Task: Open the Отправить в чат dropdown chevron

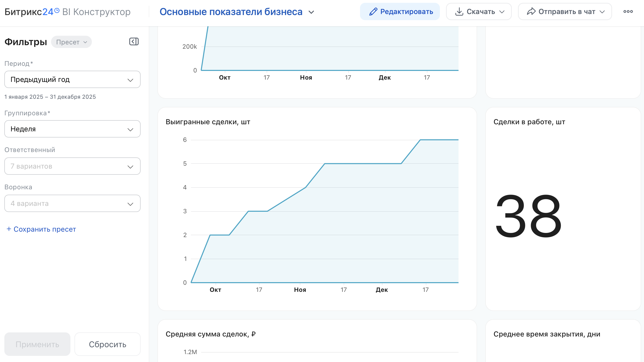Action: pos(602,12)
